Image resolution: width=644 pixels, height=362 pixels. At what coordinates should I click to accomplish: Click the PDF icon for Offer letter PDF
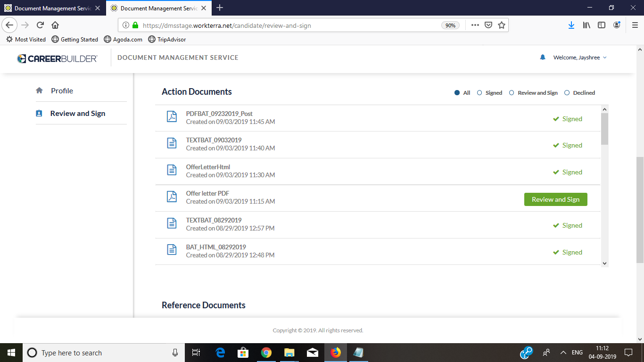[172, 197]
